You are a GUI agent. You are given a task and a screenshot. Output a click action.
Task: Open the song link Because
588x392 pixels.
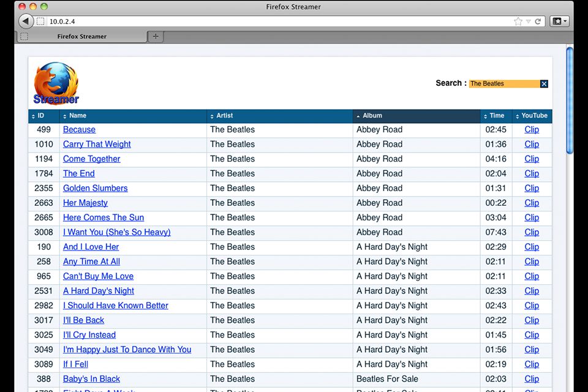(x=79, y=130)
